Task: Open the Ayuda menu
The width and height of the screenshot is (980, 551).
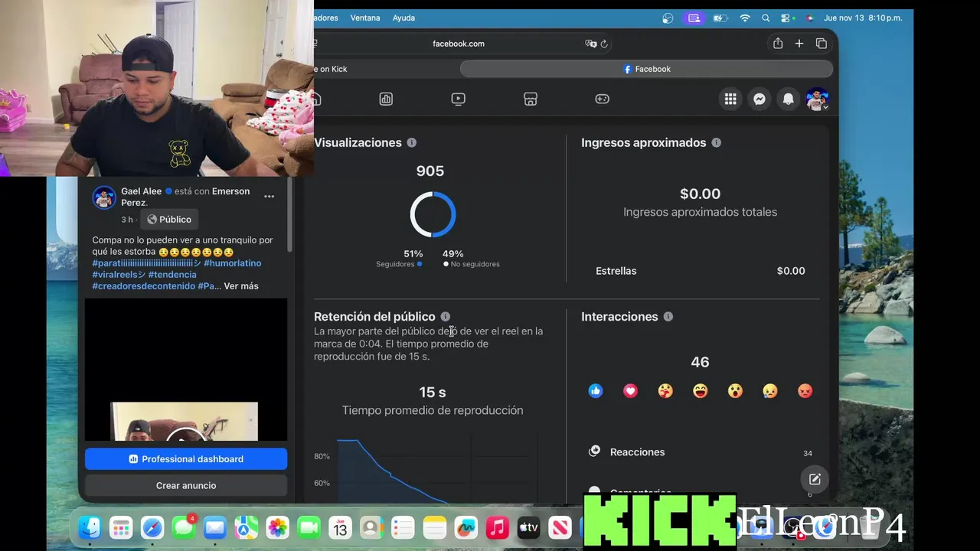Action: click(403, 18)
